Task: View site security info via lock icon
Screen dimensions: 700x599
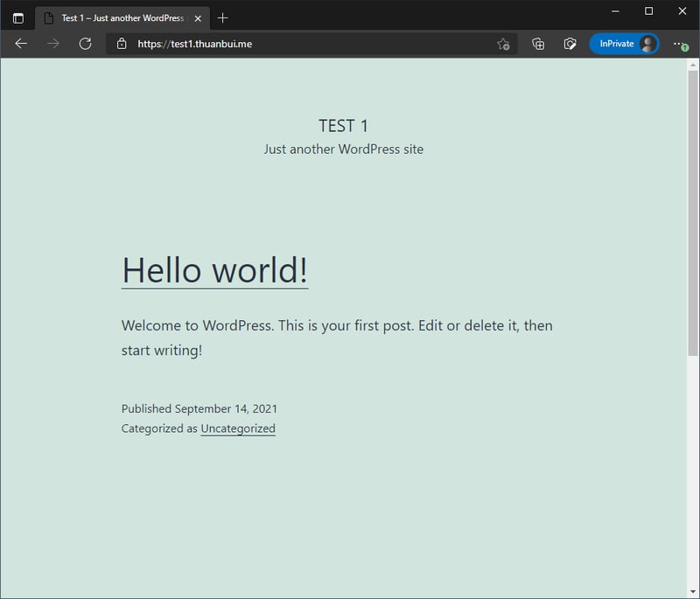Action: [x=120, y=44]
